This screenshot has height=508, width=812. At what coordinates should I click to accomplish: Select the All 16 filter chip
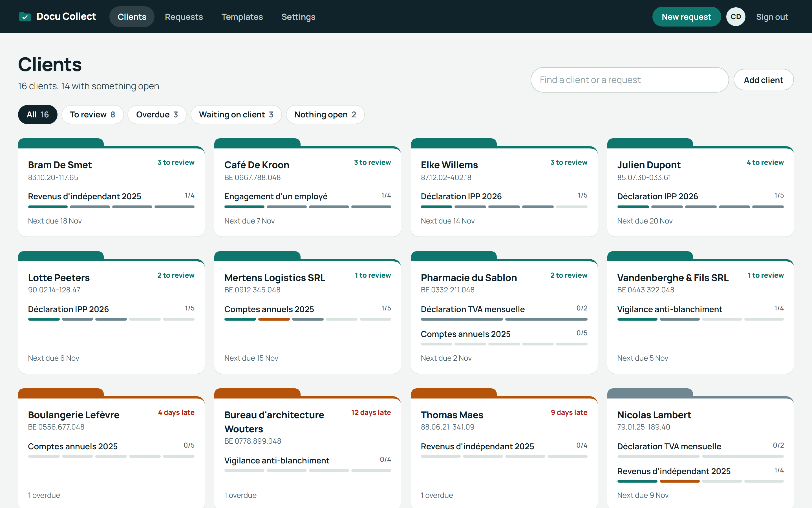pos(37,115)
